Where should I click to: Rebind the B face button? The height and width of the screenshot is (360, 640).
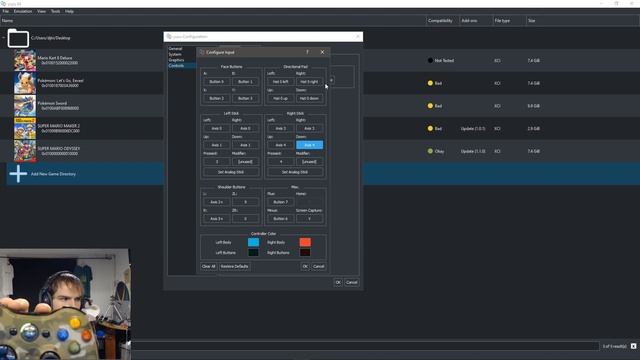pos(245,82)
